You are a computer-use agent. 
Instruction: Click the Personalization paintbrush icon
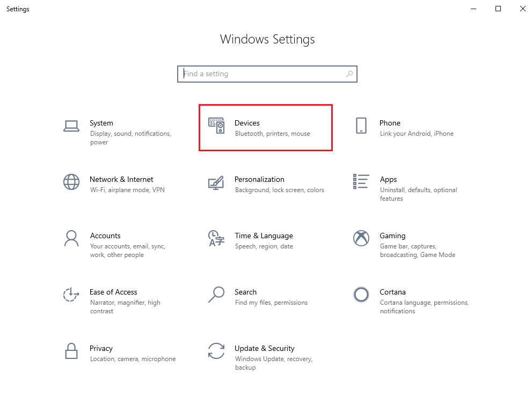[216, 182]
